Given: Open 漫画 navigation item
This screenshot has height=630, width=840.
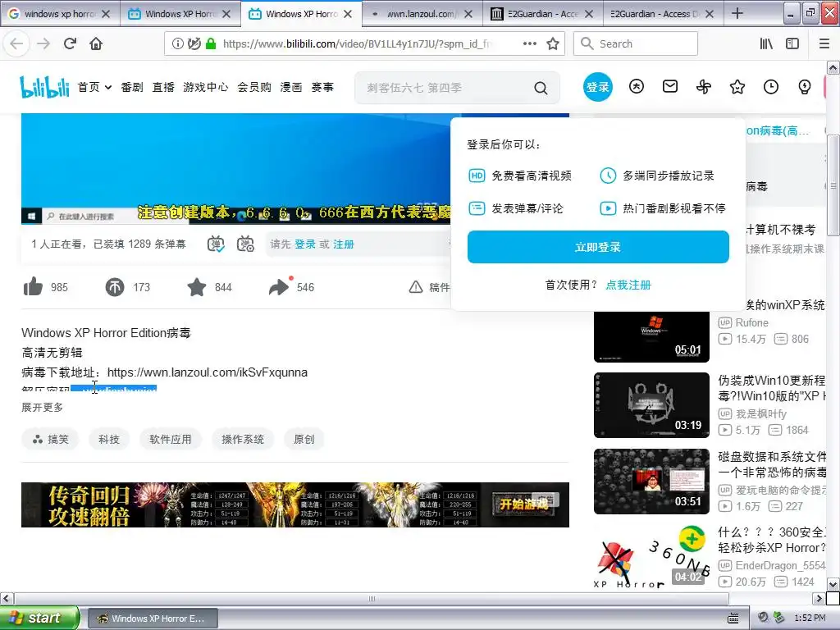Looking at the screenshot, I should click(x=291, y=87).
